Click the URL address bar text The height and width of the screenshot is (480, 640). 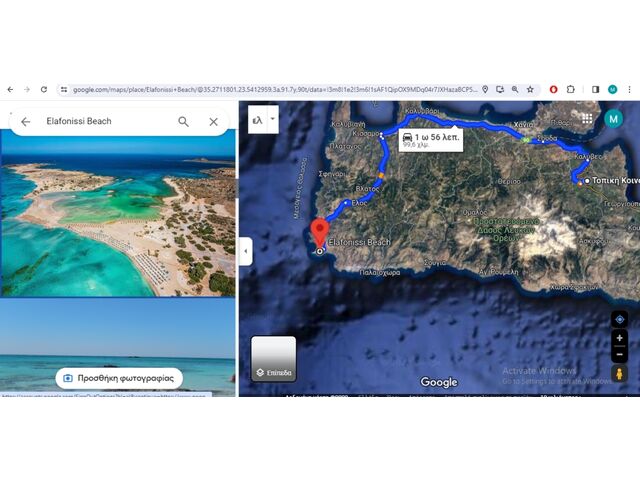274,89
